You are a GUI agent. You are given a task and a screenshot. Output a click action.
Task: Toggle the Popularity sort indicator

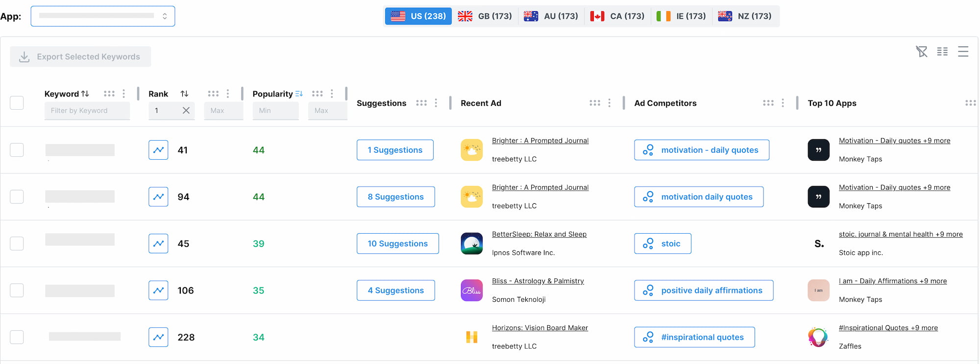click(x=299, y=94)
